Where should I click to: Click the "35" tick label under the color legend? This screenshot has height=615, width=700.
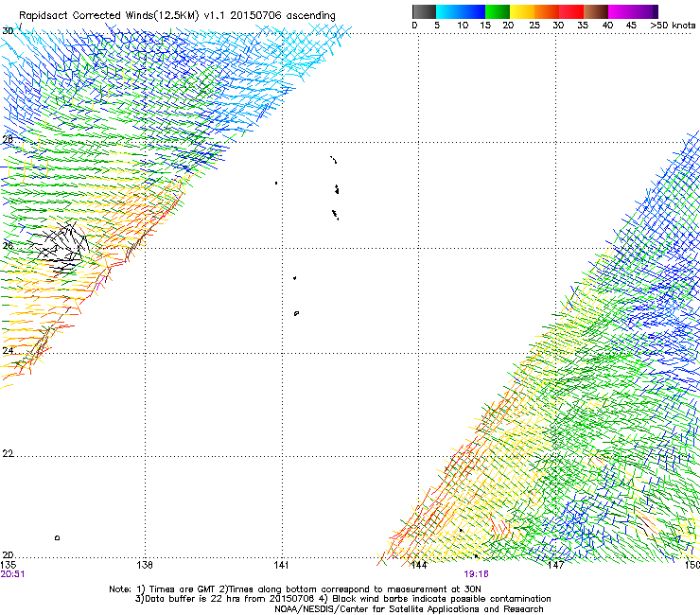click(583, 26)
